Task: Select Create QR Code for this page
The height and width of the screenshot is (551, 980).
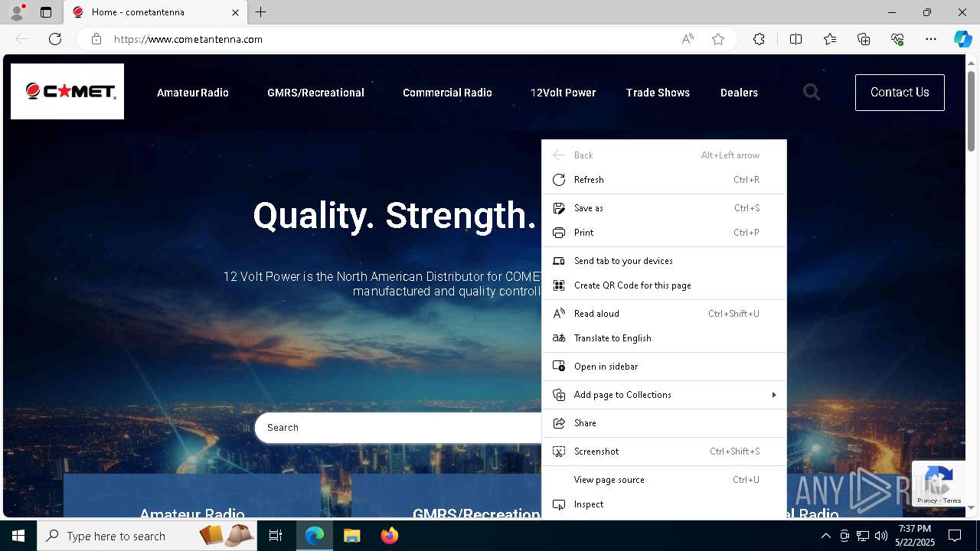Action: point(664,285)
